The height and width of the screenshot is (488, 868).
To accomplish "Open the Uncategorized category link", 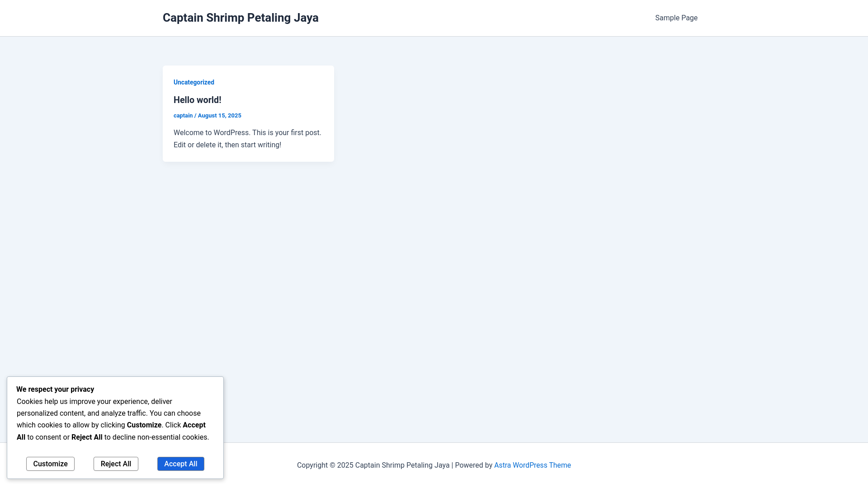I will click(x=194, y=82).
